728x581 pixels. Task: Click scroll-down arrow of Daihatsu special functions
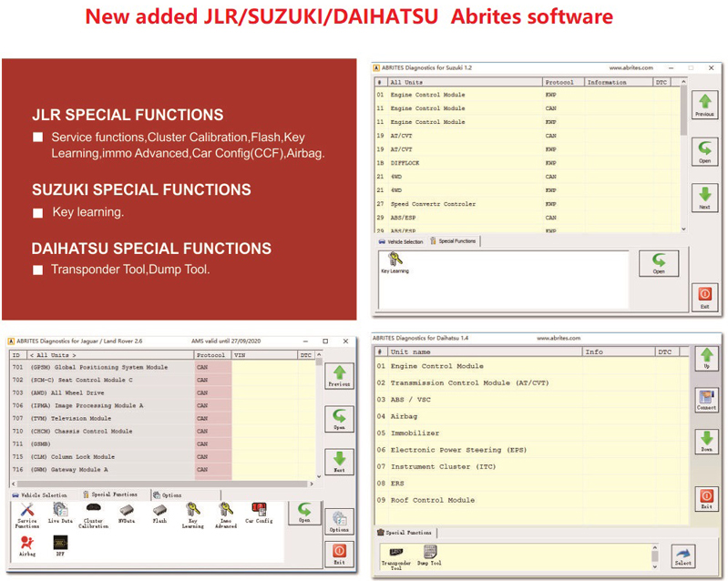pyautogui.click(x=654, y=566)
